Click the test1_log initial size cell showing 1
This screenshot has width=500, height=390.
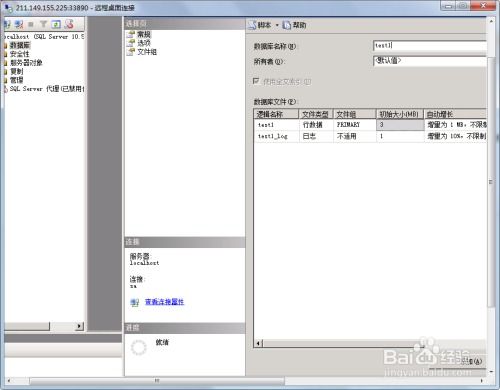400,136
